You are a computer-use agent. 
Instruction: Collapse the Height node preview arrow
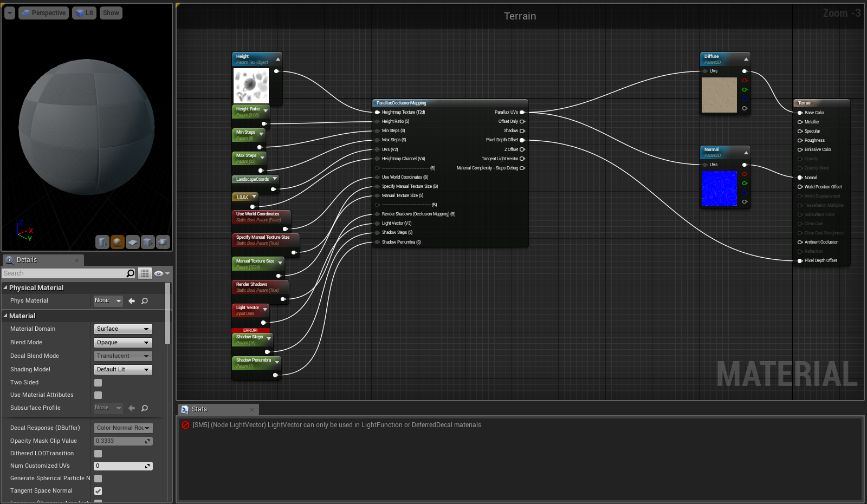pyautogui.click(x=278, y=59)
